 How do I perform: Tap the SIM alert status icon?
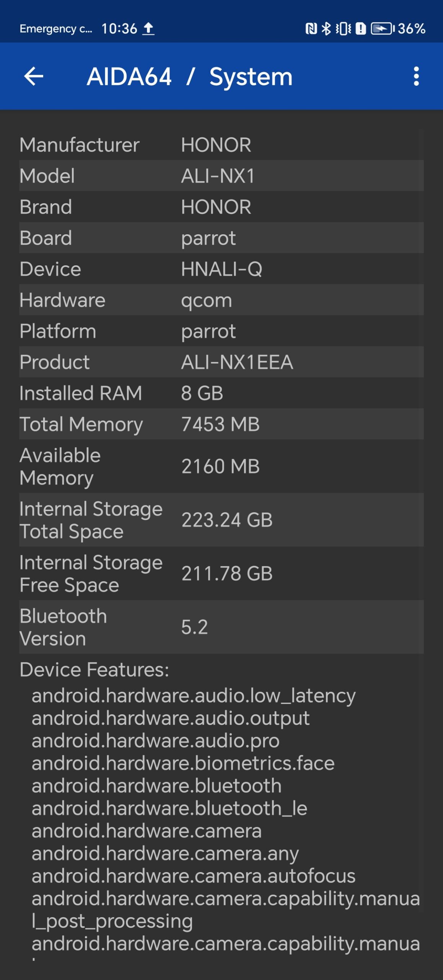[x=361, y=29]
